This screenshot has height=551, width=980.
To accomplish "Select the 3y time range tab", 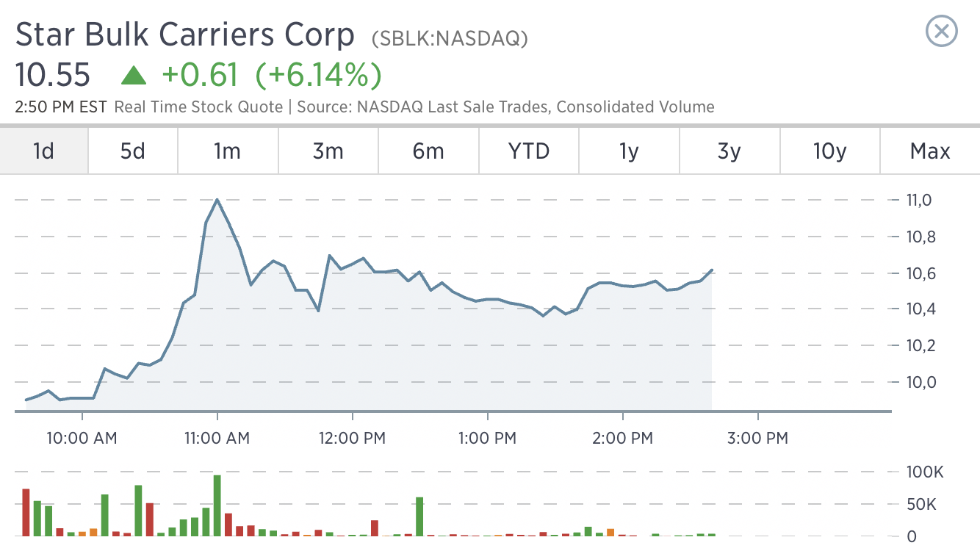I will click(x=729, y=151).
